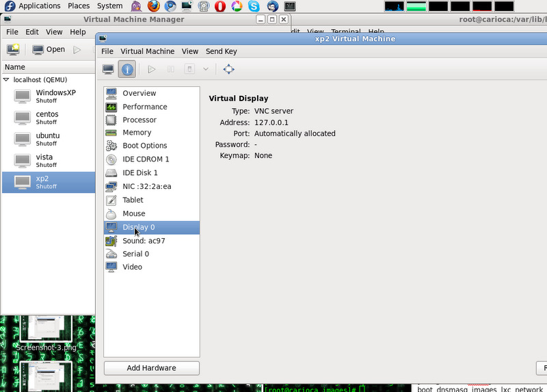Switch to fullscreen with the arrows icon
The width and height of the screenshot is (547, 392).
coord(229,69)
